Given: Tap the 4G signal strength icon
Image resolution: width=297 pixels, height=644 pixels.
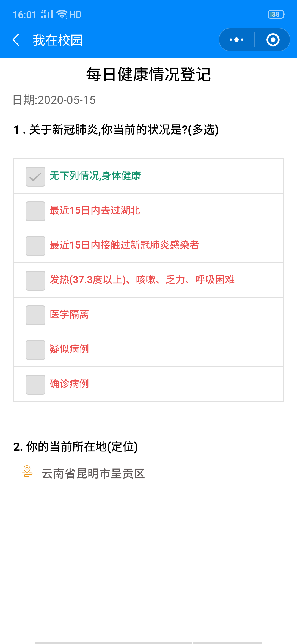Looking at the screenshot, I should [47, 14].
